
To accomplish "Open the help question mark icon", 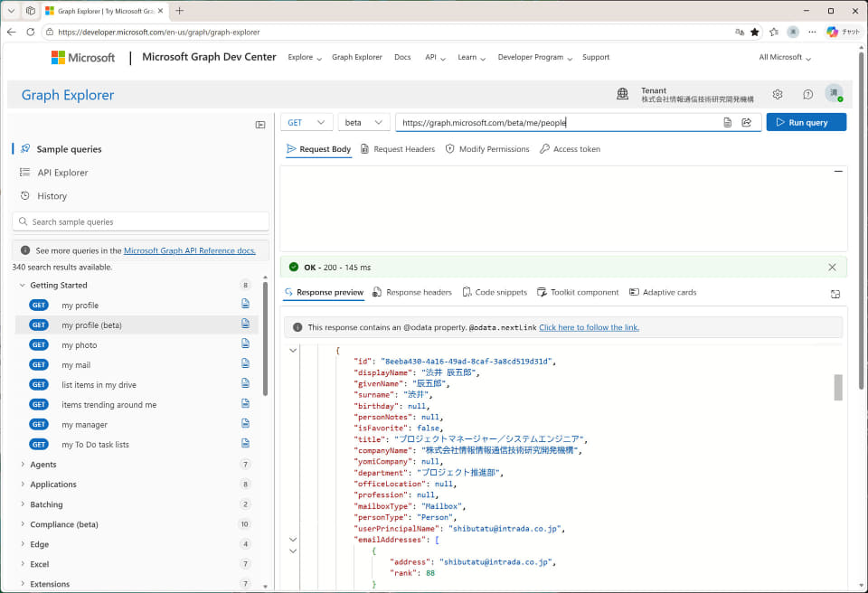I will [x=807, y=94].
